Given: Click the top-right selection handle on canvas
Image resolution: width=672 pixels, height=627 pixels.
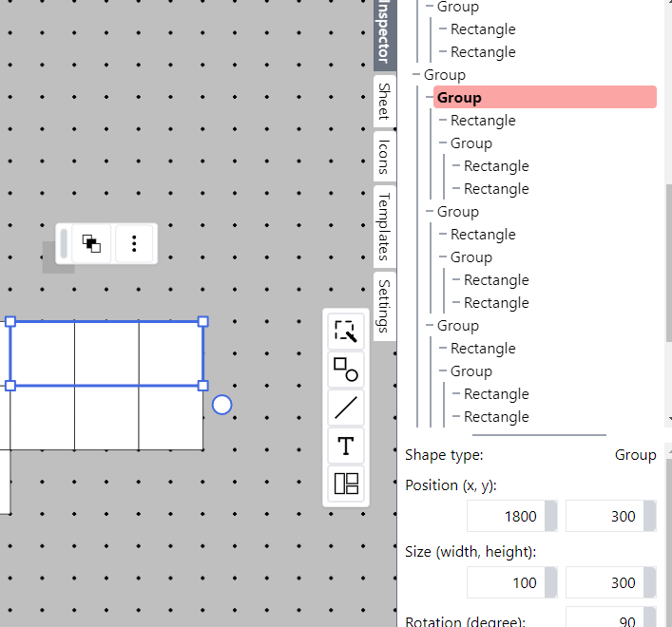Looking at the screenshot, I should (x=203, y=322).
